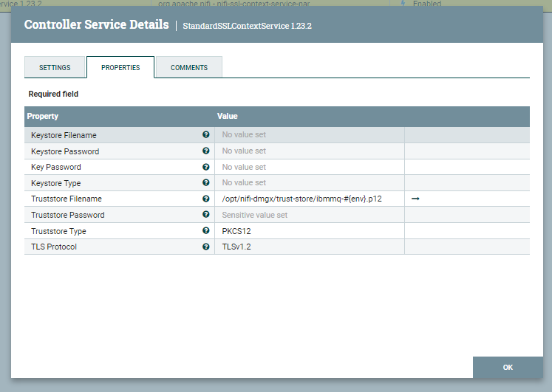The height and width of the screenshot is (392, 552).
Task: Click the truststore path value ibmmq-#{env}.p12
Action: pyautogui.click(x=301, y=199)
